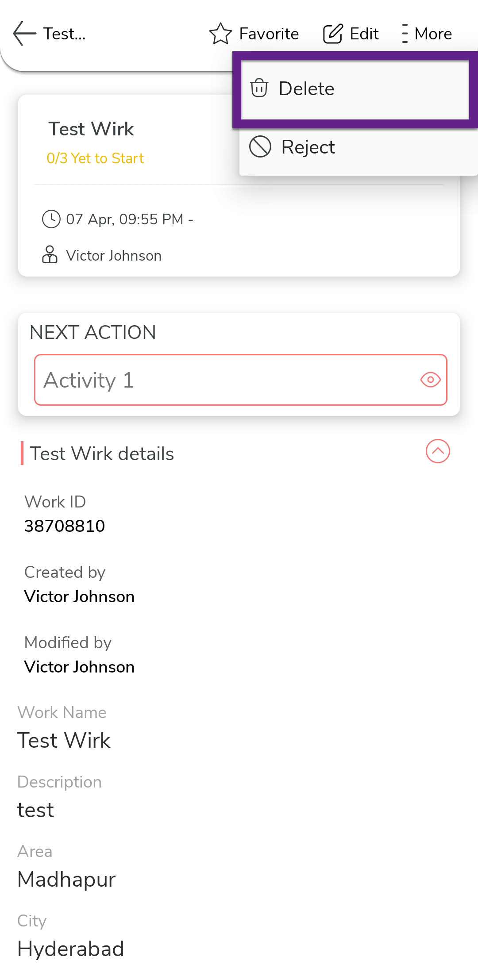Collapse the Test Wirk details section
This screenshot has width=478, height=980.
pos(438,451)
